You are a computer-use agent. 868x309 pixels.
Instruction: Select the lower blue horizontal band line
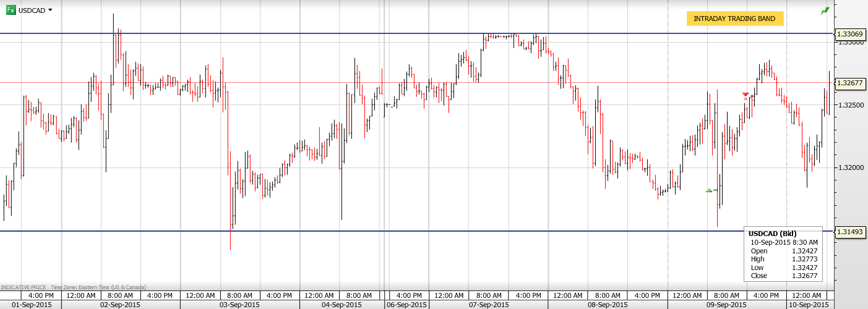tap(371, 231)
